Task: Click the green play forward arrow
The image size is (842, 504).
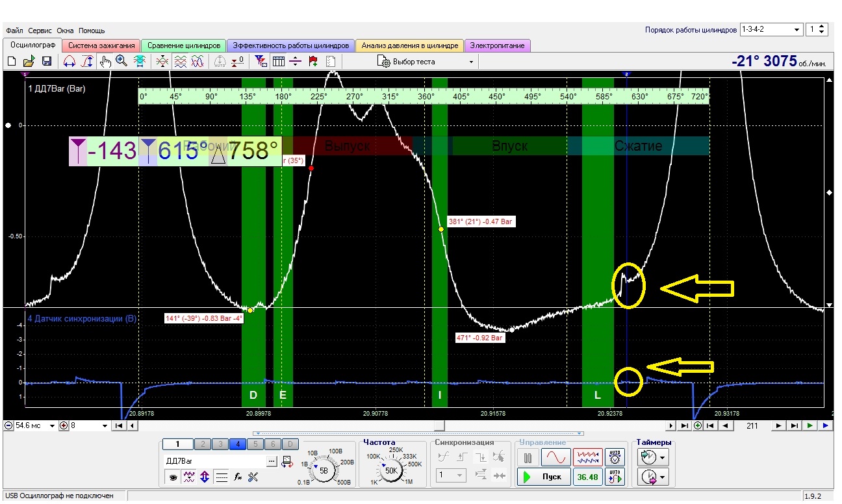Action: pos(810,425)
